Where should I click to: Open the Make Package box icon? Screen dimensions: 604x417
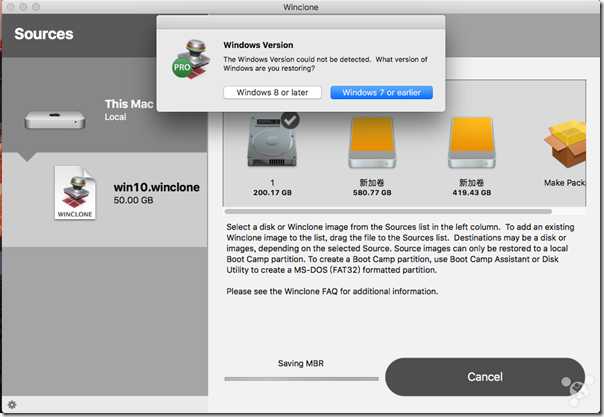point(565,144)
